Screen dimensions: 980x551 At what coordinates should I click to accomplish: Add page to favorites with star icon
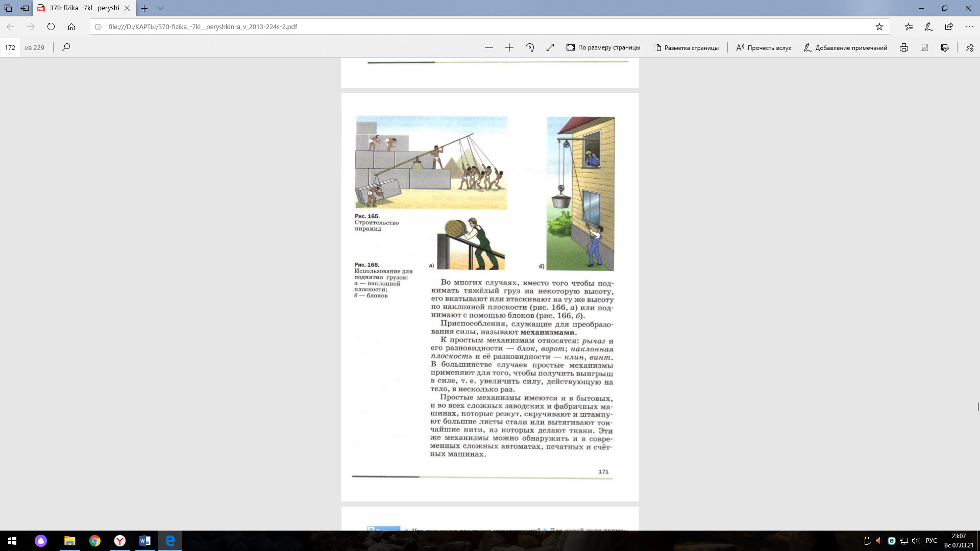(x=879, y=27)
